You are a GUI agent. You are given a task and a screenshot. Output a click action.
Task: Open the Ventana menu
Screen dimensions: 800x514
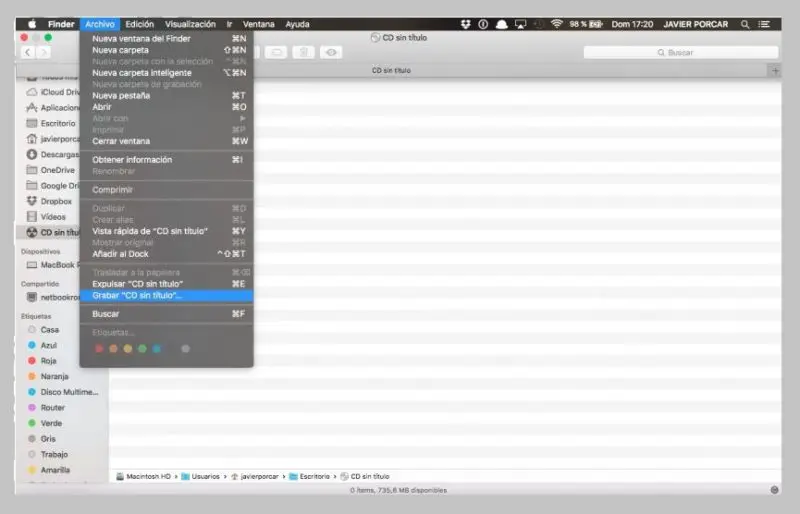(259, 24)
